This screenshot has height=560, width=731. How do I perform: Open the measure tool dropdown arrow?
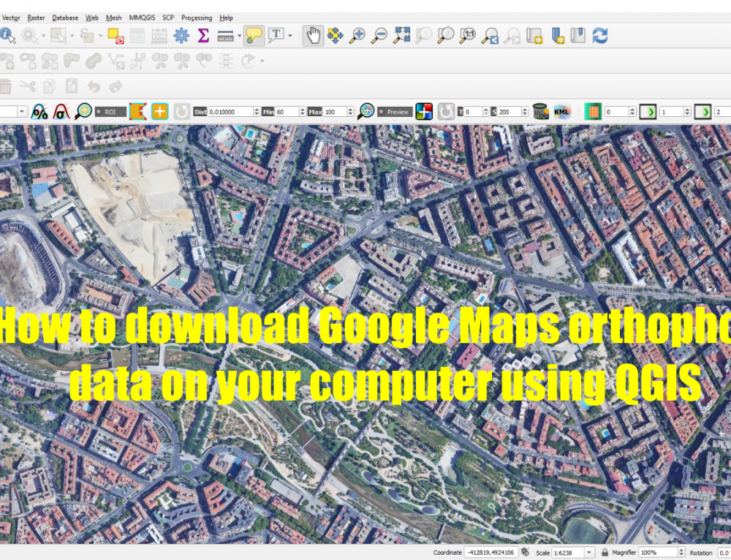(239, 34)
